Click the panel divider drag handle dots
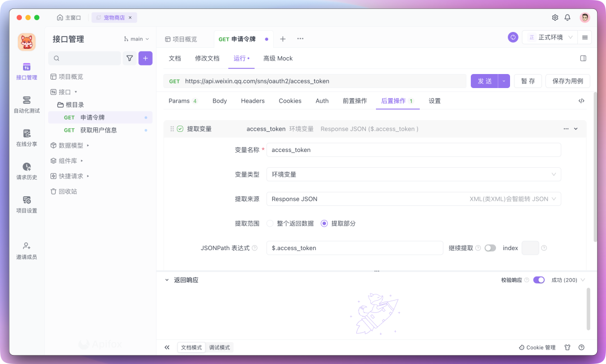 click(377, 271)
